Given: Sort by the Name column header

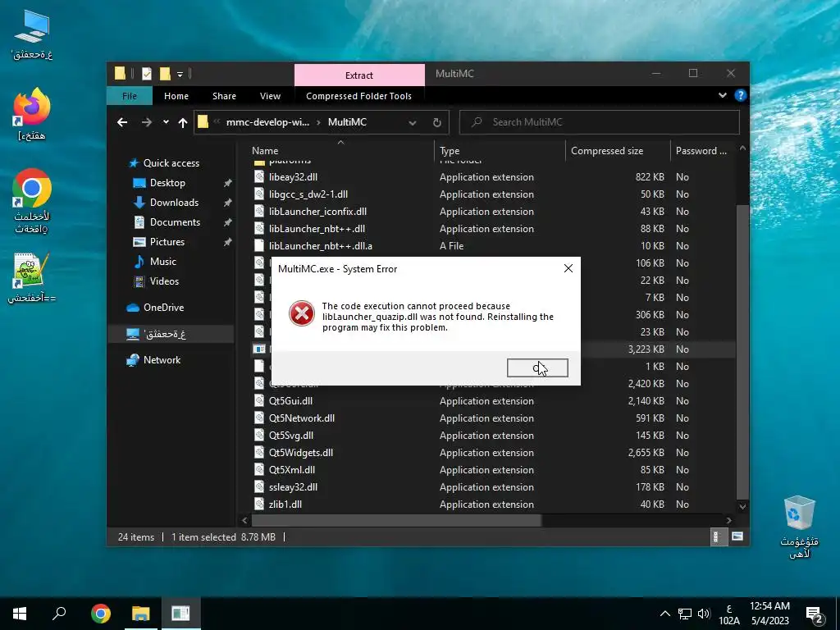Looking at the screenshot, I should click(x=340, y=151).
